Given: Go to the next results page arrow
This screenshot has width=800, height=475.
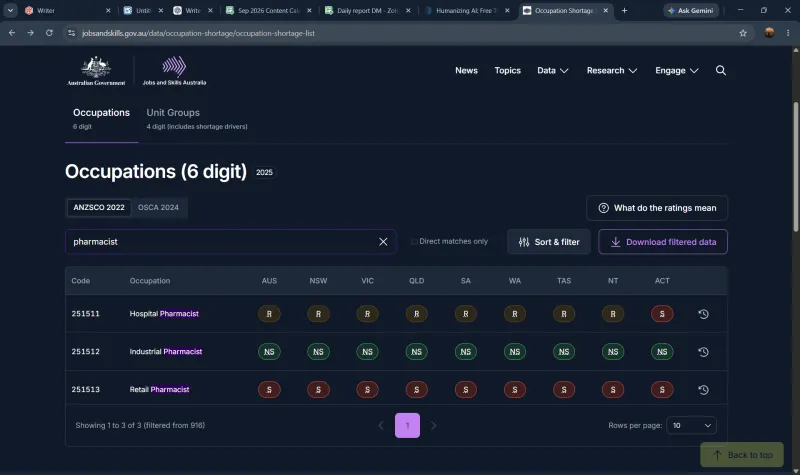Looking at the screenshot, I should [433, 426].
